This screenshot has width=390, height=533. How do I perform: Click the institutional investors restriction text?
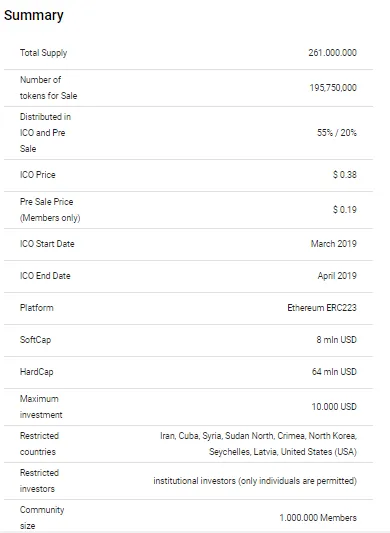[x=255, y=481]
